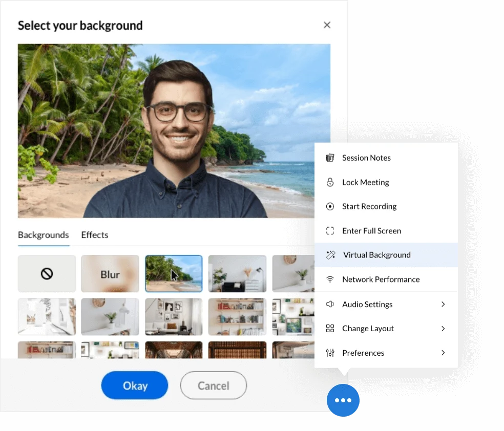This screenshot has width=504, height=431.
Task: Click the Okay button
Action: (134, 385)
